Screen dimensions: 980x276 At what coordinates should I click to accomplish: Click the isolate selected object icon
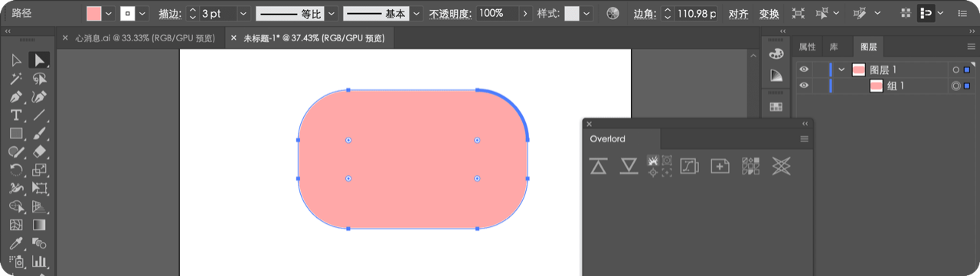coord(799,14)
